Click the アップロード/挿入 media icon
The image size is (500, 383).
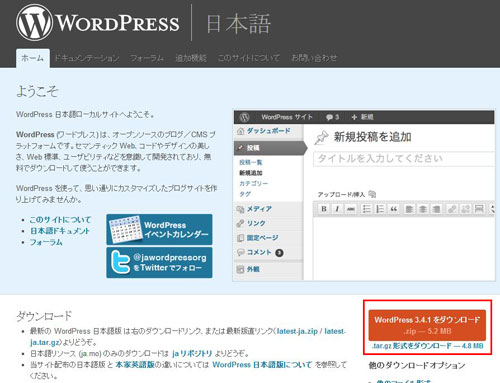pos(372,194)
